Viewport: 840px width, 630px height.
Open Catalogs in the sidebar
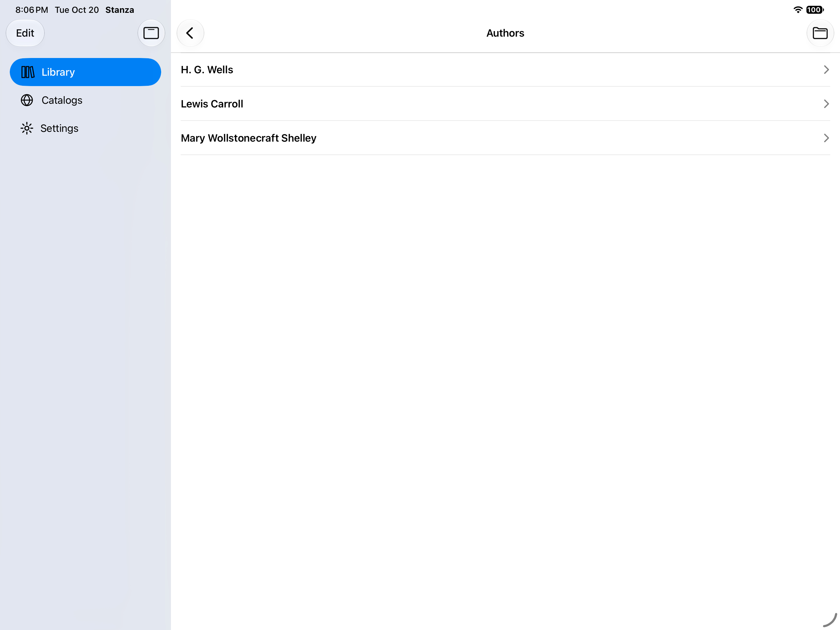[x=85, y=100]
